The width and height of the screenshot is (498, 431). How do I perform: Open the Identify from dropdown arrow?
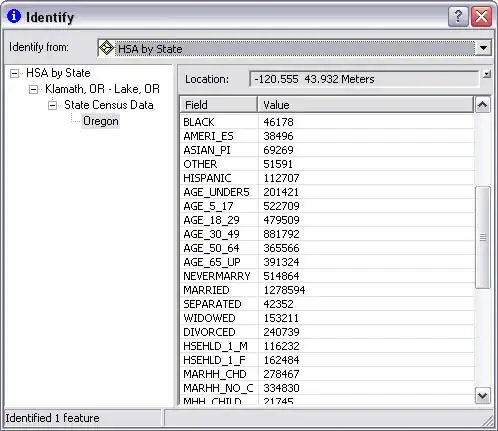tap(483, 48)
